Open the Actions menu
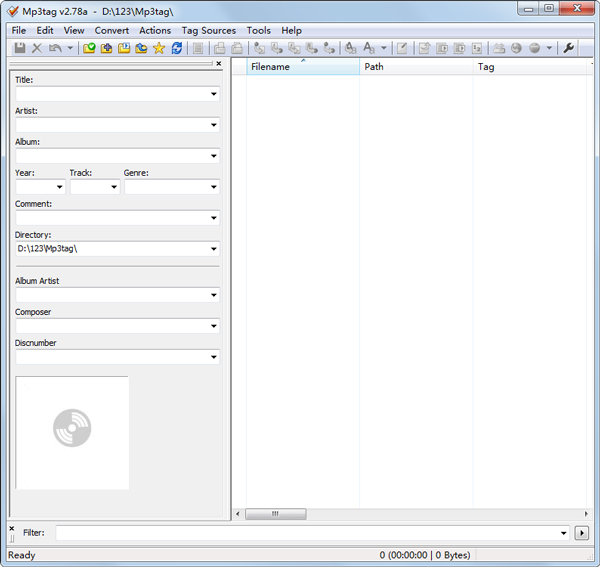 point(155,31)
